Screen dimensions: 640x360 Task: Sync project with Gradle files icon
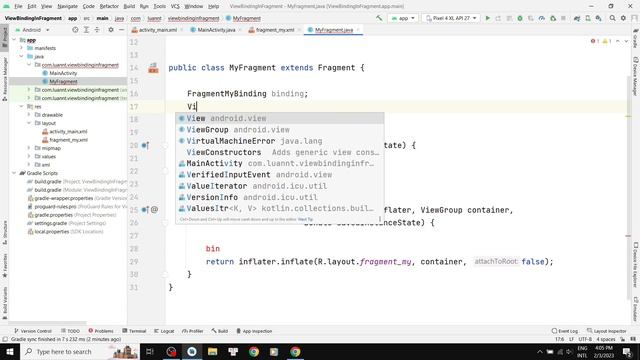(577, 18)
